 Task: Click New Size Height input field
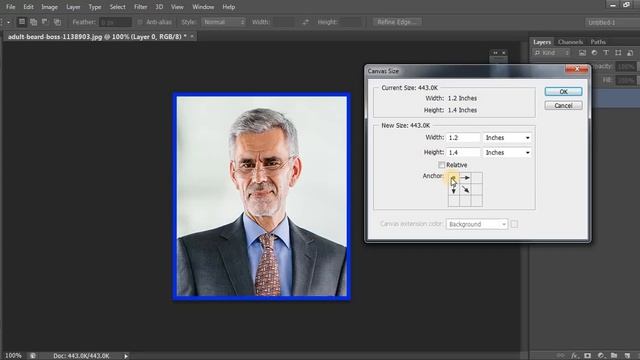coord(464,153)
